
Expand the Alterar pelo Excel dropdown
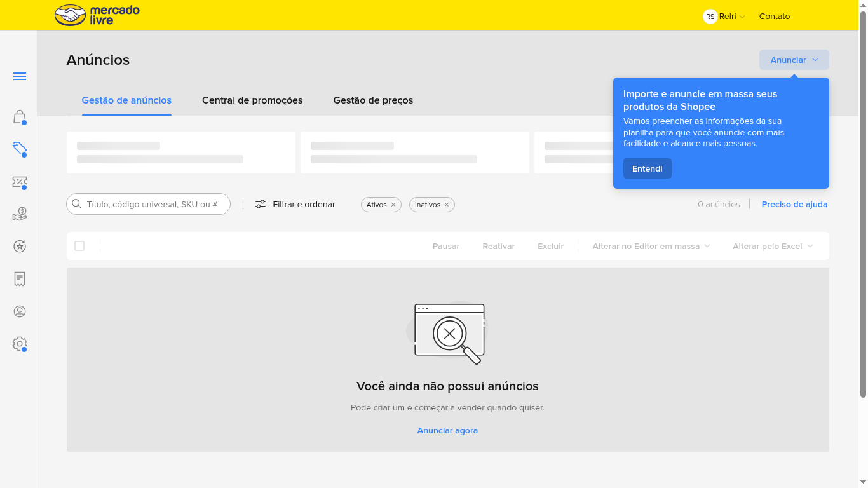772,246
